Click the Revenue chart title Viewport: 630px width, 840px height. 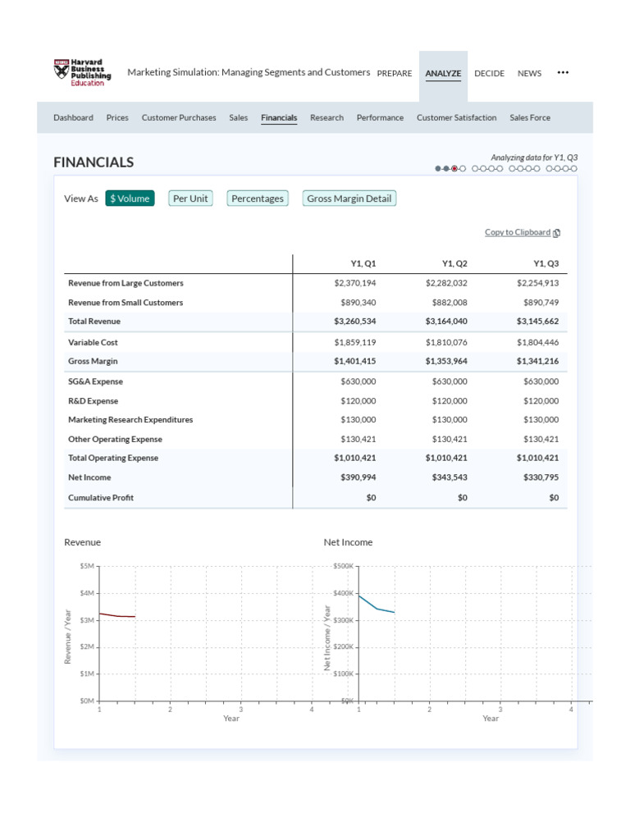pyautogui.click(x=83, y=542)
